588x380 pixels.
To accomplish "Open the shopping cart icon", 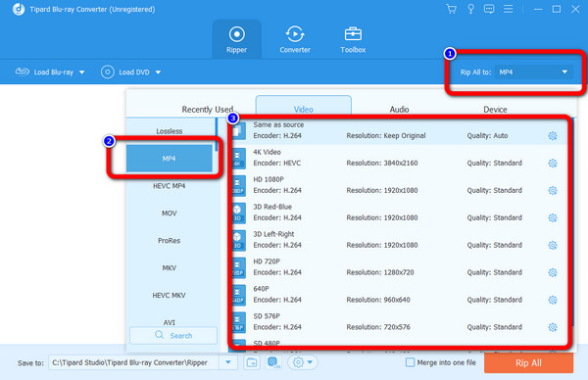I will pos(452,9).
